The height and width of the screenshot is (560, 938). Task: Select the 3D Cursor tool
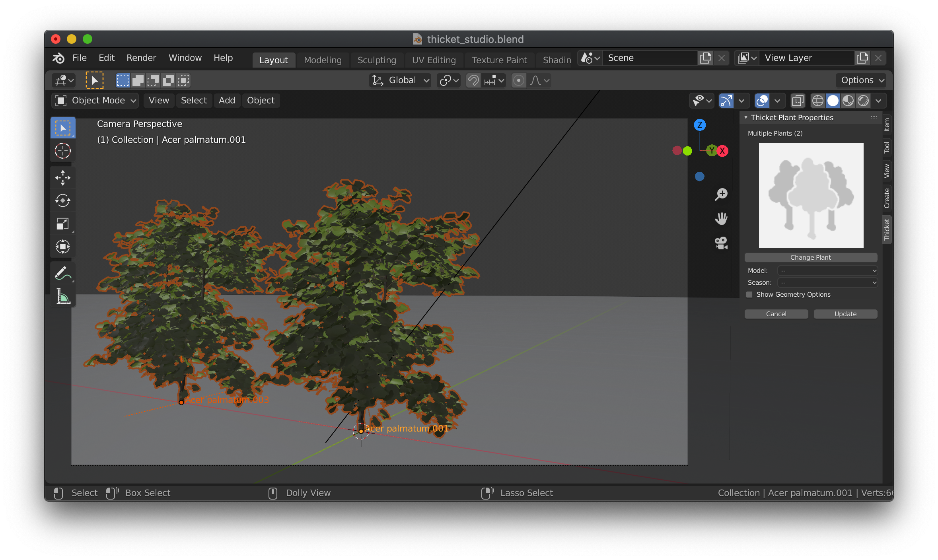tap(63, 151)
